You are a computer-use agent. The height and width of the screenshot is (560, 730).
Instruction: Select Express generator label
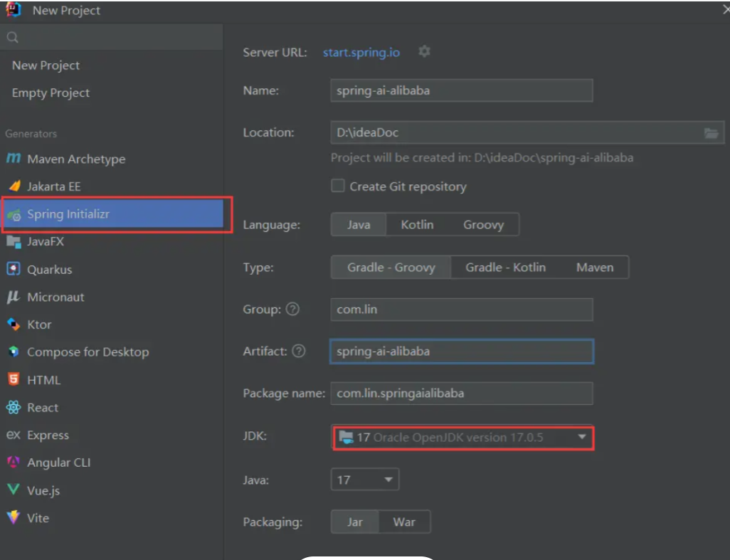click(x=48, y=435)
